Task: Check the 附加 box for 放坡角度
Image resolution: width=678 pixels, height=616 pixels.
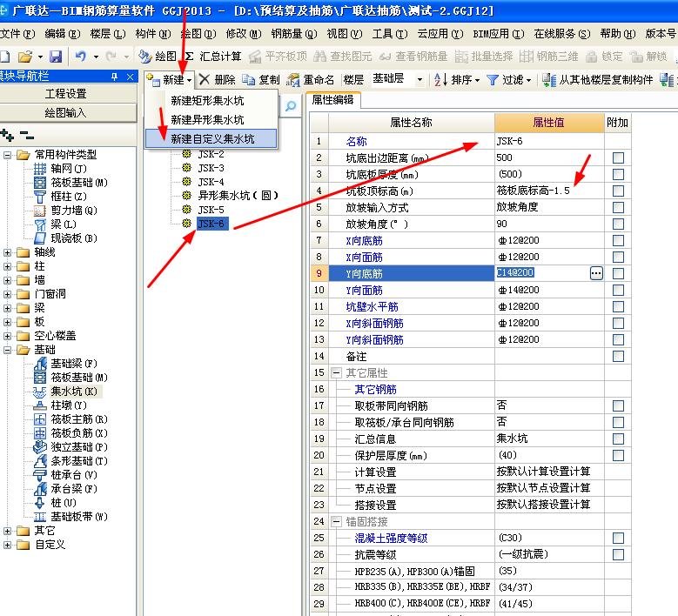Action: click(618, 224)
